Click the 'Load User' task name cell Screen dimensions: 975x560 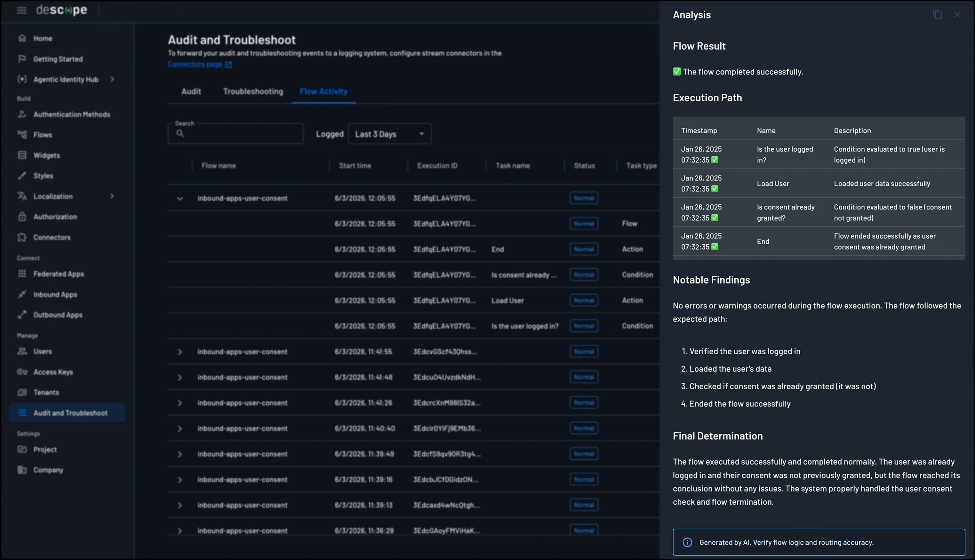point(507,301)
